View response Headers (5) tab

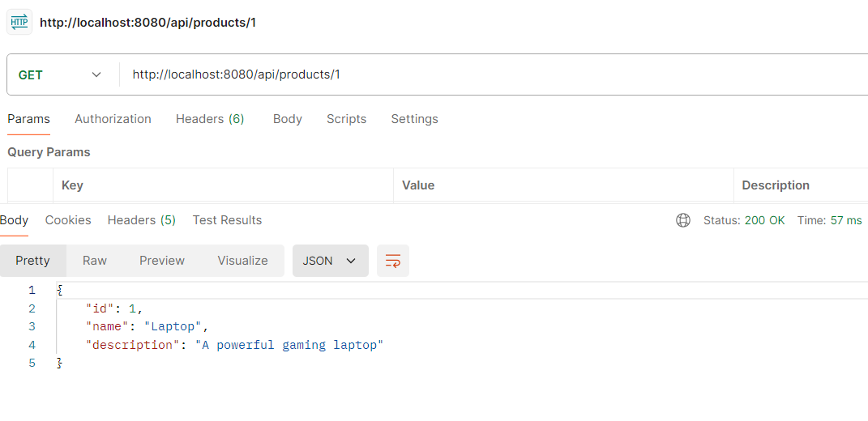tap(142, 220)
